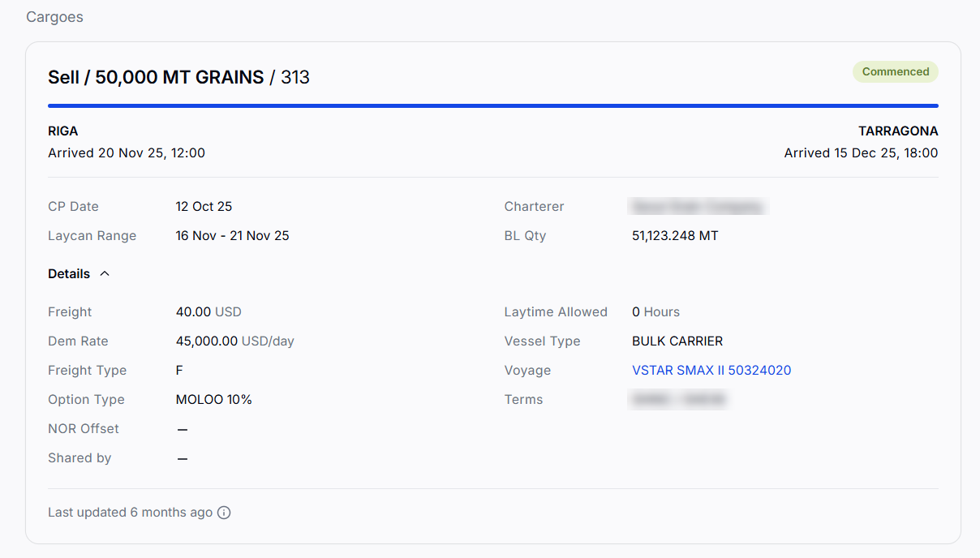Screen dimensions: 980x558
Task: Open the VSTAR SMAX II 50324020 voyage link
Action: point(711,371)
